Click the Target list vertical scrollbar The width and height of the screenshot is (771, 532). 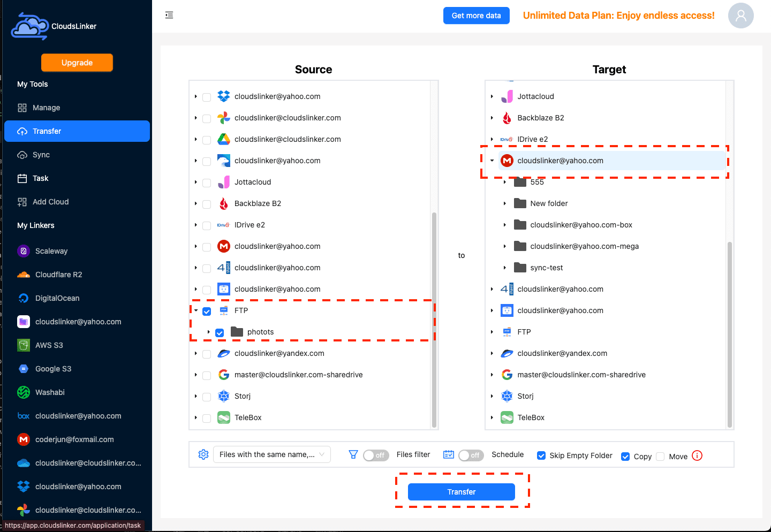point(730,334)
